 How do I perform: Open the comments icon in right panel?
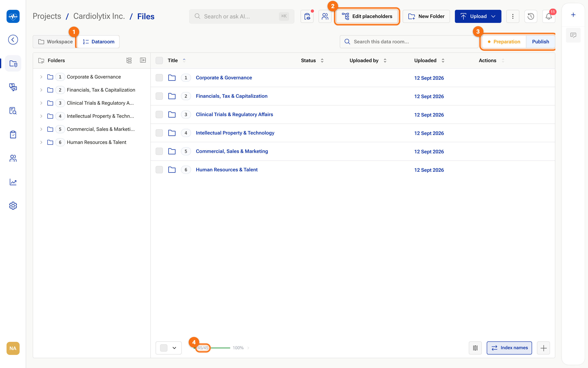(573, 35)
